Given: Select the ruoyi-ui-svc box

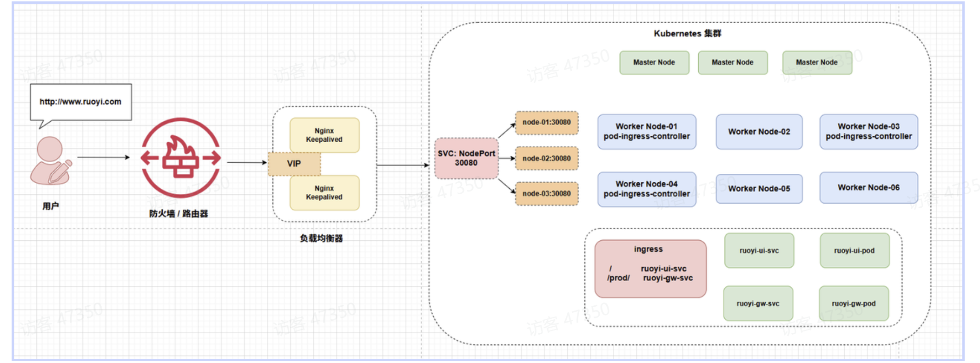Looking at the screenshot, I should pyautogui.click(x=759, y=251).
